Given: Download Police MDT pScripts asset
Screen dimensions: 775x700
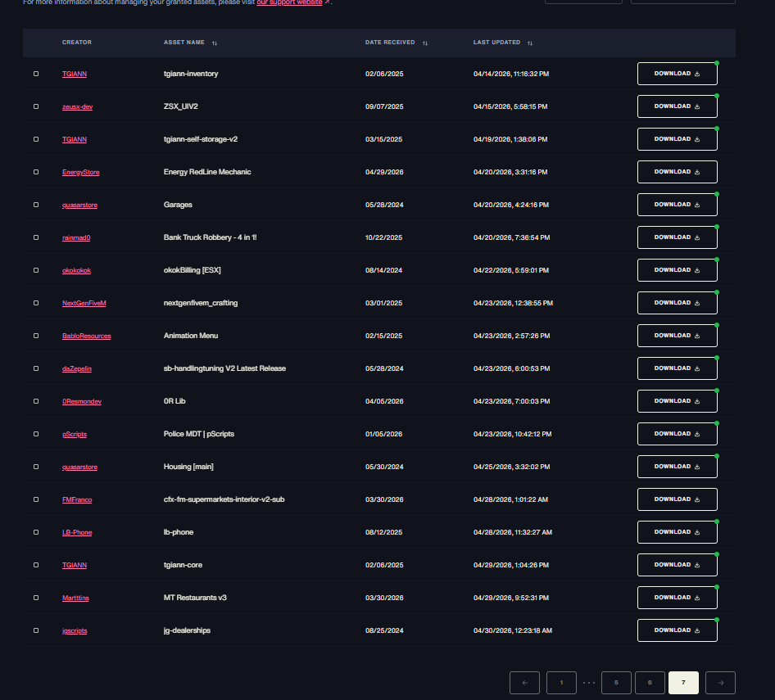Looking at the screenshot, I should [678, 434].
